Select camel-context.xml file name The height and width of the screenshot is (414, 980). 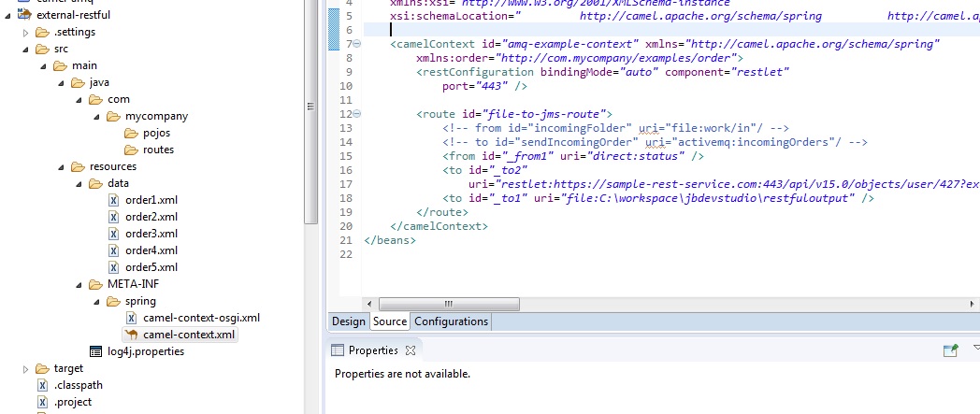point(189,335)
